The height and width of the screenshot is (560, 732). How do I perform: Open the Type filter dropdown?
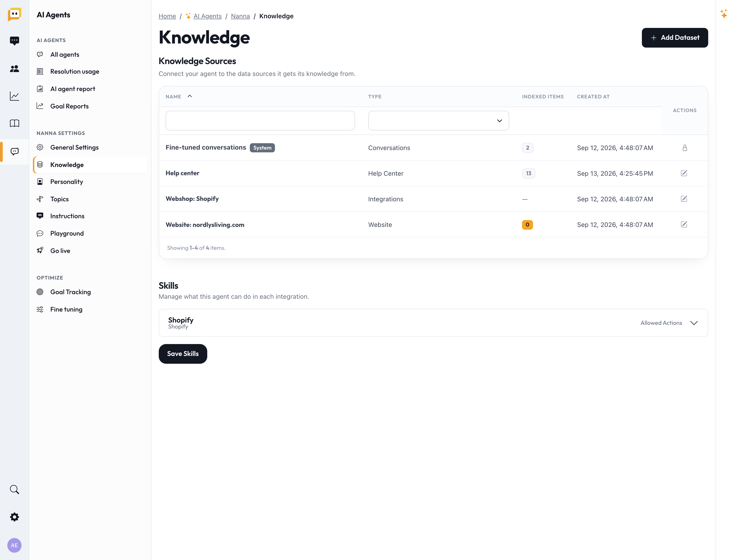coord(438,120)
